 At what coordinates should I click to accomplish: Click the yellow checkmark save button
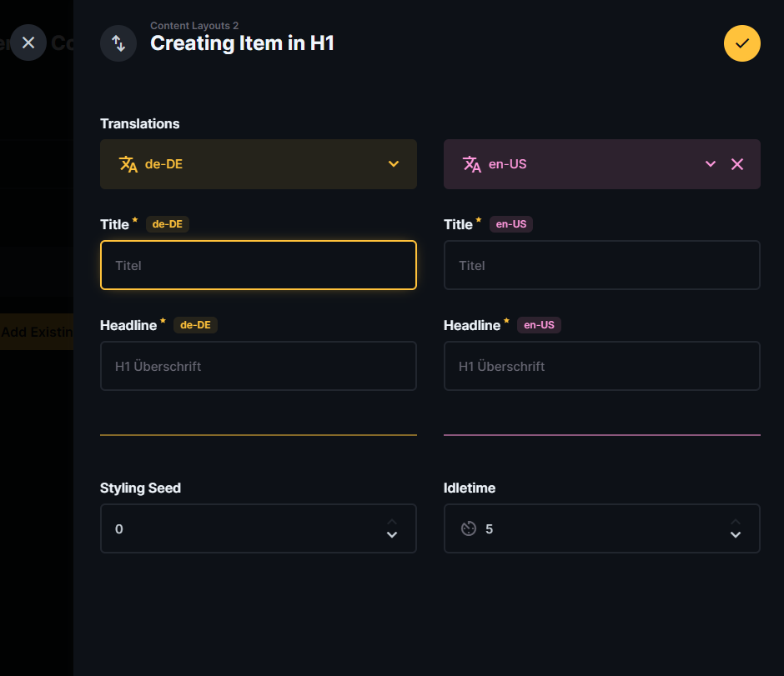pyautogui.click(x=741, y=43)
